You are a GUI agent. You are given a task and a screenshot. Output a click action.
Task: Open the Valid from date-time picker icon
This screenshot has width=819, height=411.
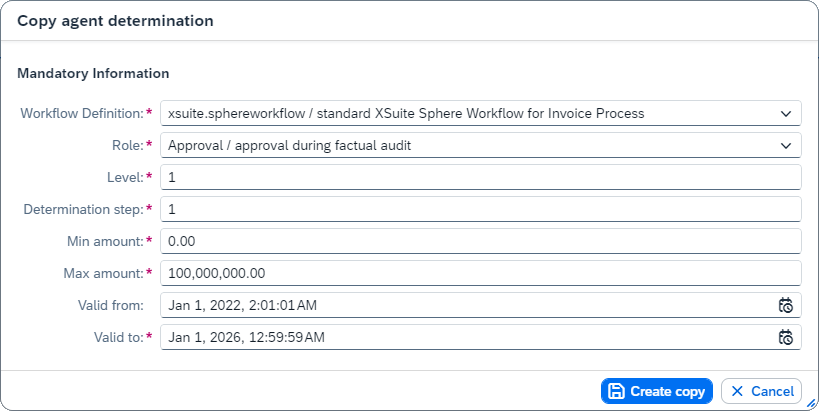point(785,305)
